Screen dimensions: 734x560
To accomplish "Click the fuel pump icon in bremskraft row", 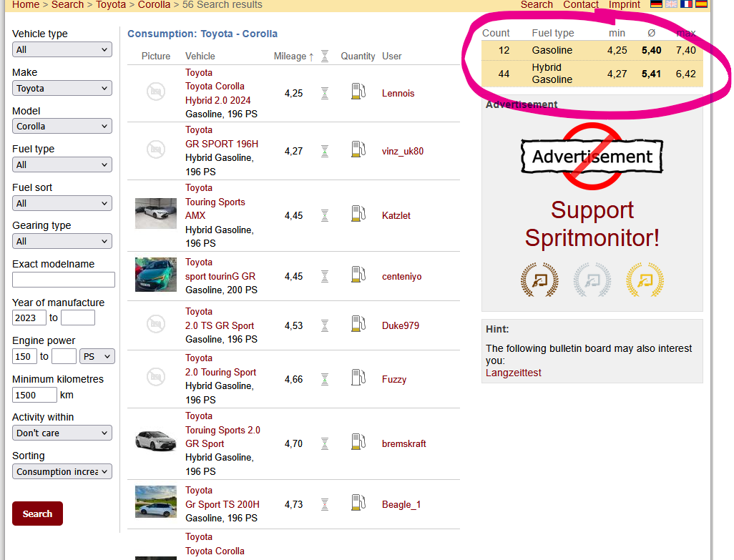I will point(358,442).
